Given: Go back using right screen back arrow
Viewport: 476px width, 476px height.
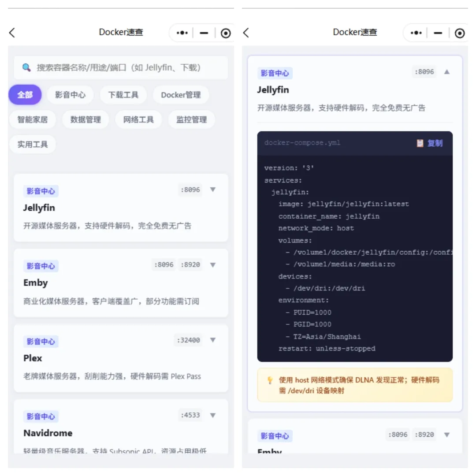Looking at the screenshot, I should click(246, 33).
